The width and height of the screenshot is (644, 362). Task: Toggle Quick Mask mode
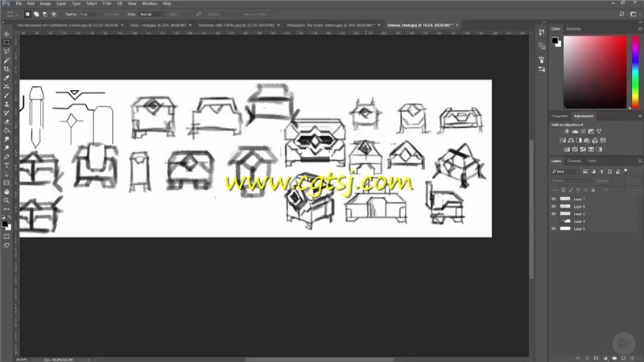pos(6,237)
